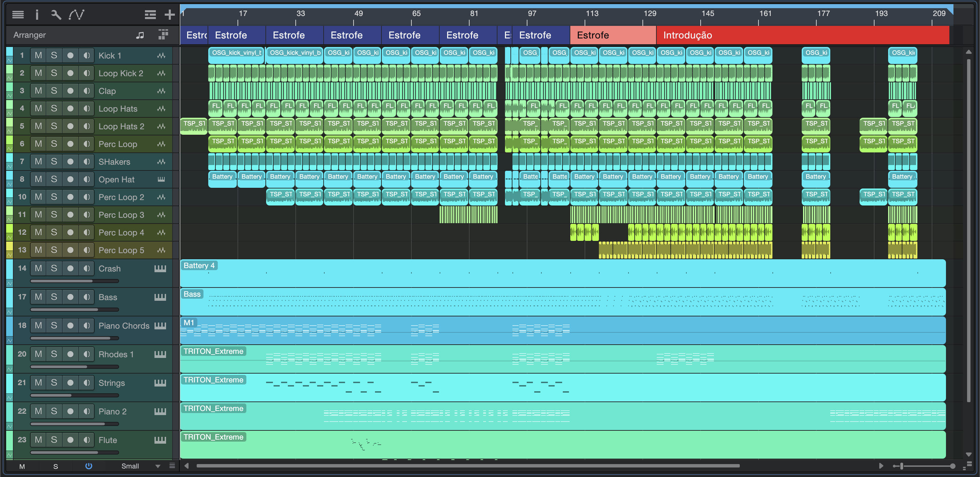Expand automation on Rhodes 1 track
Image resolution: width=980 pixels, height=477 pixels.
click(10, 369)
